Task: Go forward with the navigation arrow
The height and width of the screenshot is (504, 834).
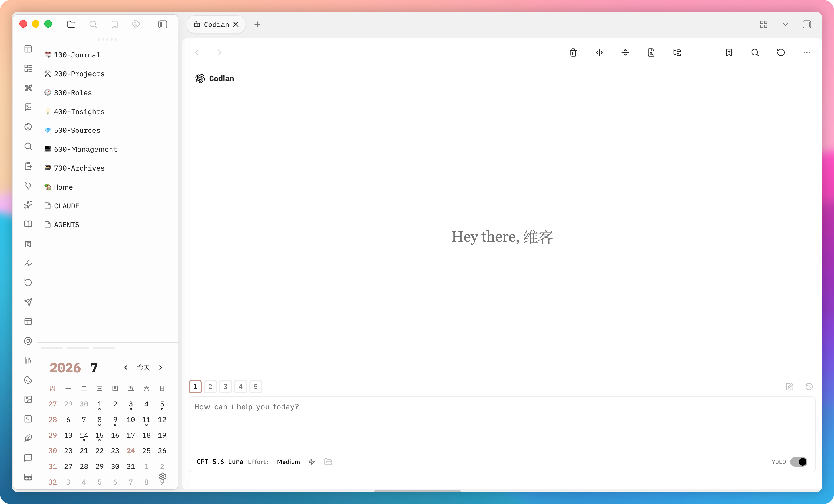Action: (219, 52)
